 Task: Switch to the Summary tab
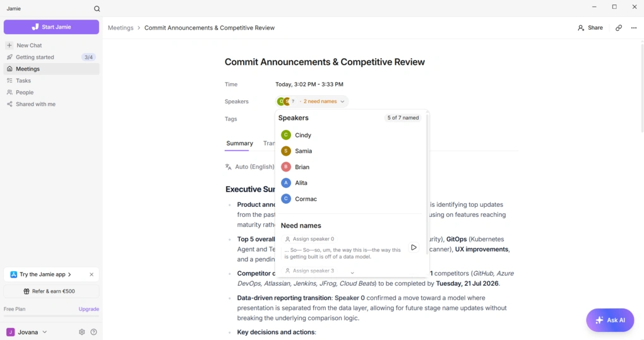(x=239, y=143)
